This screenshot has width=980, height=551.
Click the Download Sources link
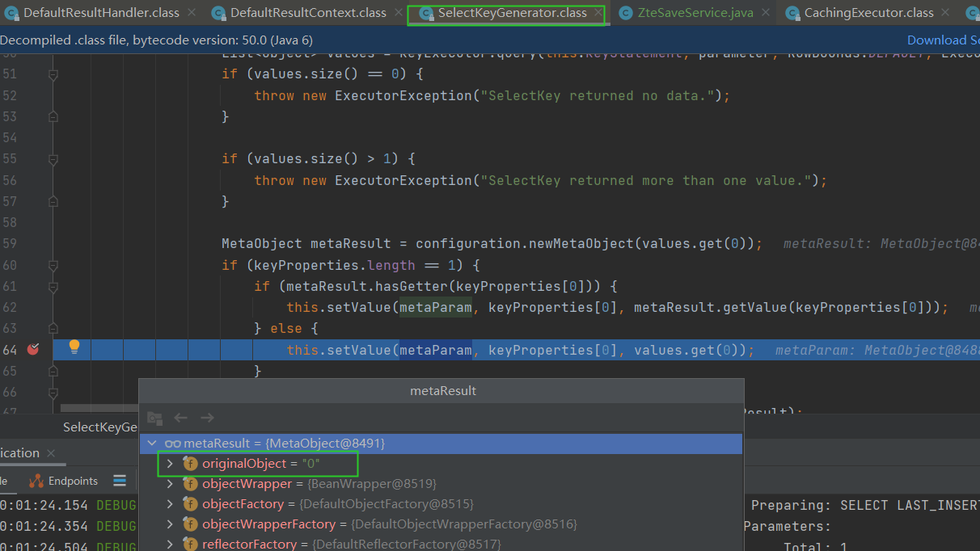coord(943,40)
